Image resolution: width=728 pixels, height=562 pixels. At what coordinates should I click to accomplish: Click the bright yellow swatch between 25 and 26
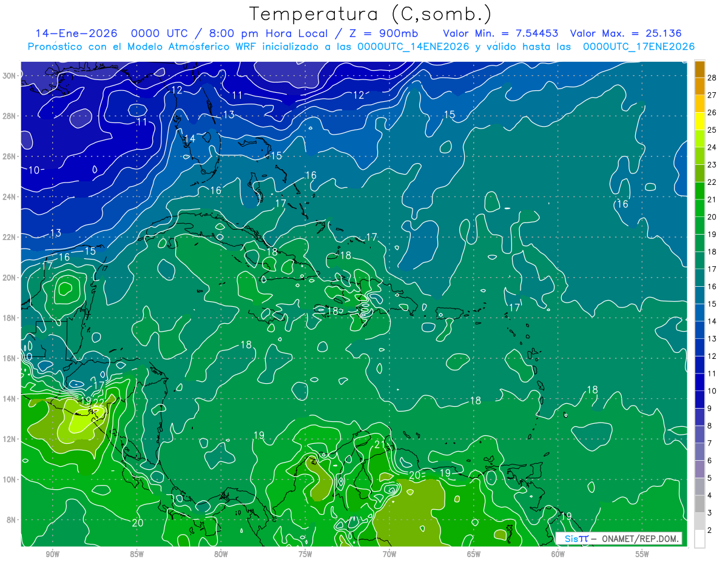[x=699, y=122]
